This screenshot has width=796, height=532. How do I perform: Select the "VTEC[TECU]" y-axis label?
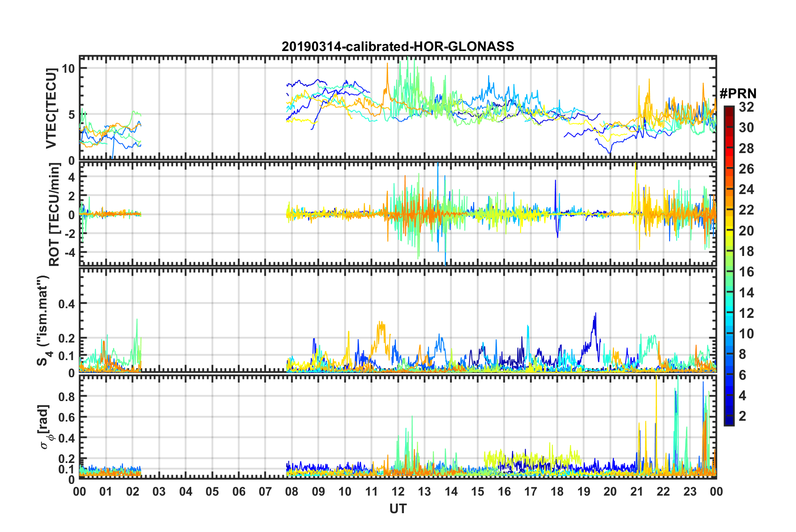51,108
